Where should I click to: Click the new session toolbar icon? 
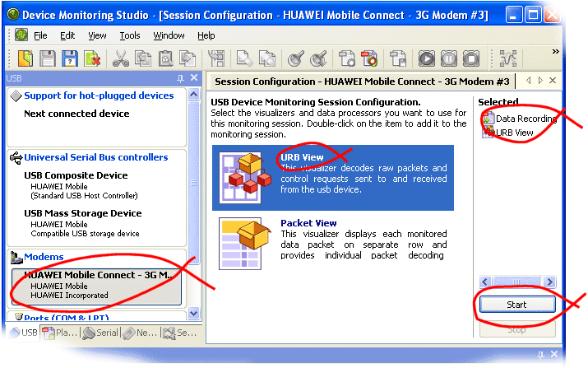pos(25,58)
